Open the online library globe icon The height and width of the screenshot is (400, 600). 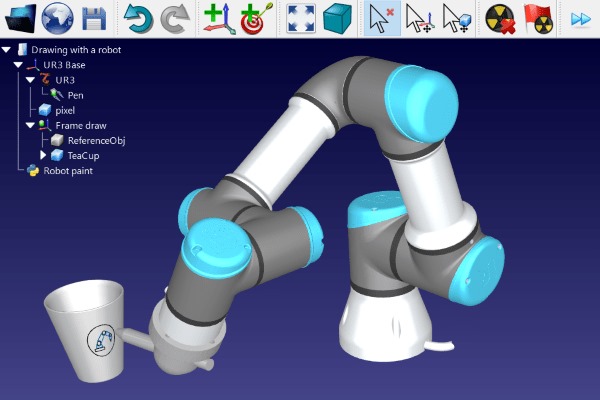click(56, 18)
